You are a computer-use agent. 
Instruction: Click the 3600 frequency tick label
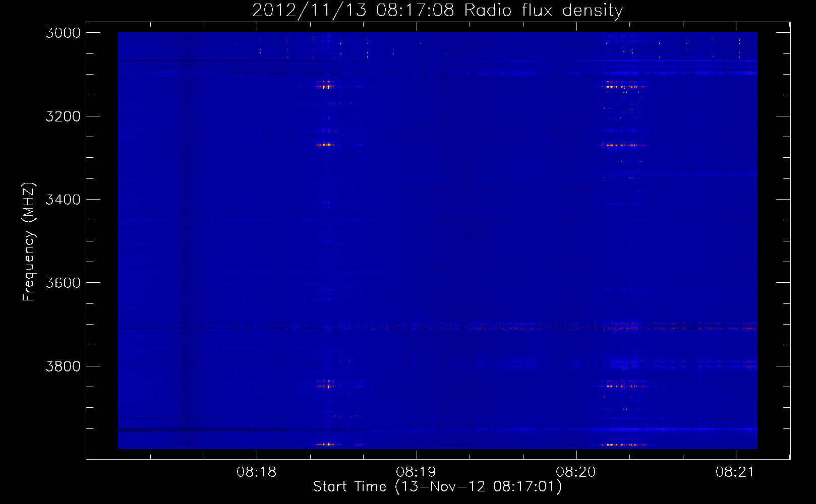coord(63,283)
